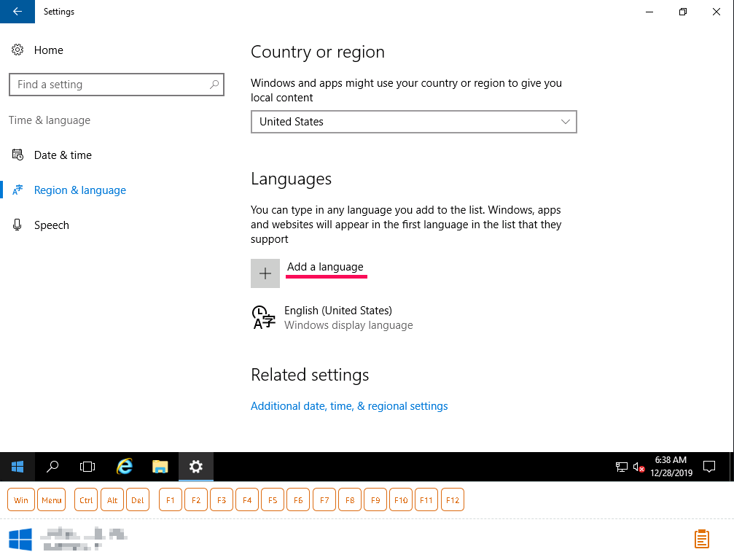Open the Date & time page
734x560 pixels.
click(63, 155)
